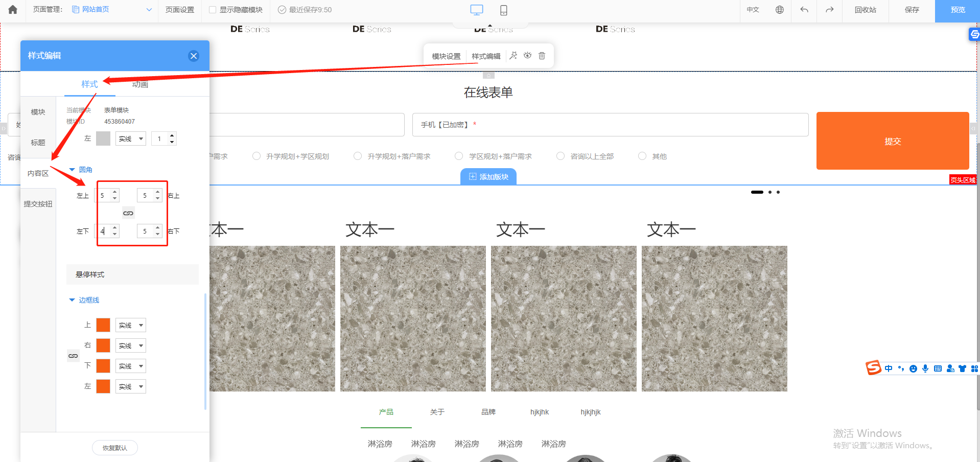980x462 pixels.
Task: Toggle the rounded-corner link icon
Action: click(x=128, y=213)
